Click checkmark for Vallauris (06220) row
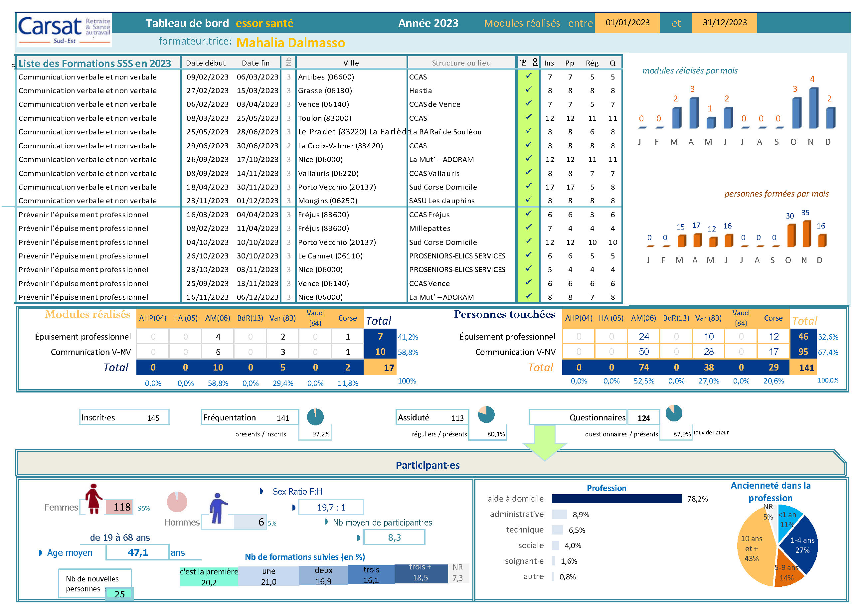The image size is (856, 616). [529, 172]
